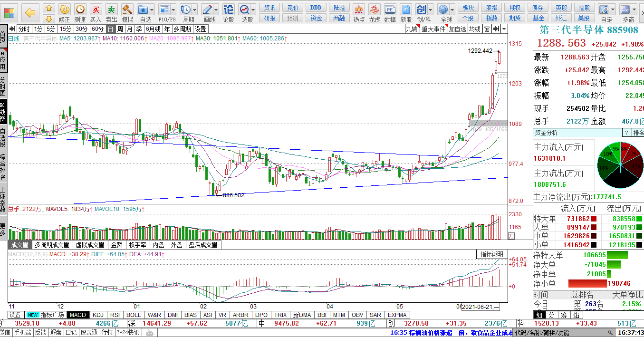Open the 板块 sector button
Screen dimensions: 644x337
tap(468, 8)
